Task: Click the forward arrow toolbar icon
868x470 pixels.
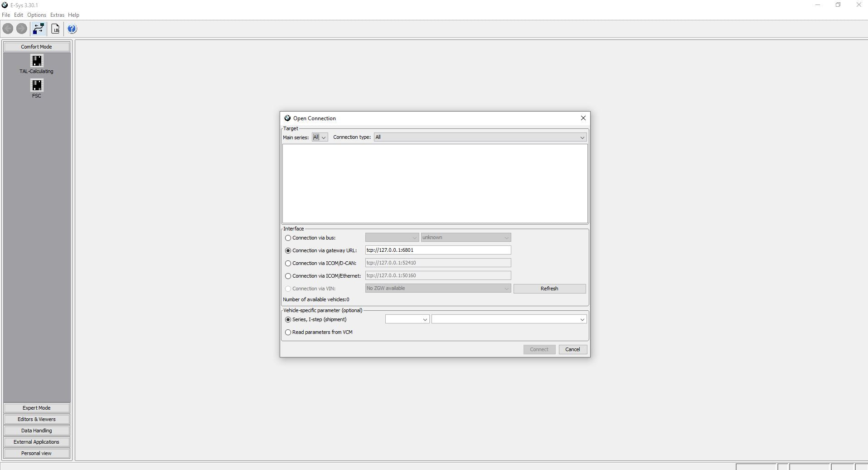Action: (x=22, y=29)
